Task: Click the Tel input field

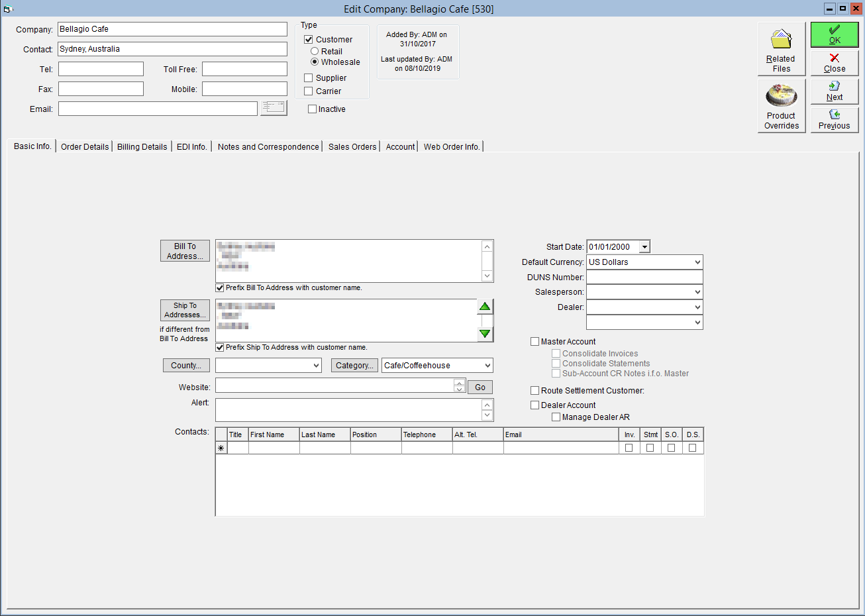Action: pyautogui.click(x=101, y=69)
